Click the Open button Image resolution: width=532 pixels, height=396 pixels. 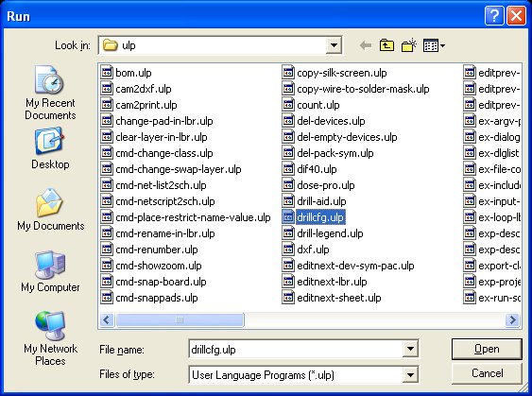tap(487, 349)
